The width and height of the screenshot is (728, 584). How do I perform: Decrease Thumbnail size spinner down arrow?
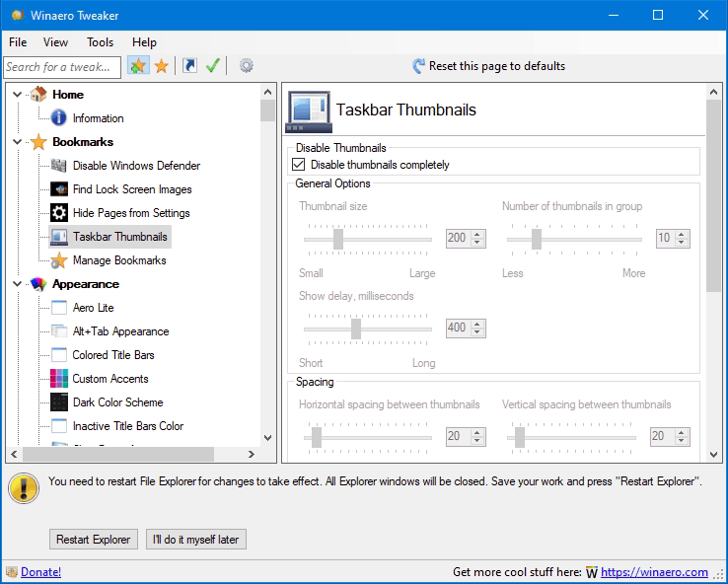[x=476, y=243]
